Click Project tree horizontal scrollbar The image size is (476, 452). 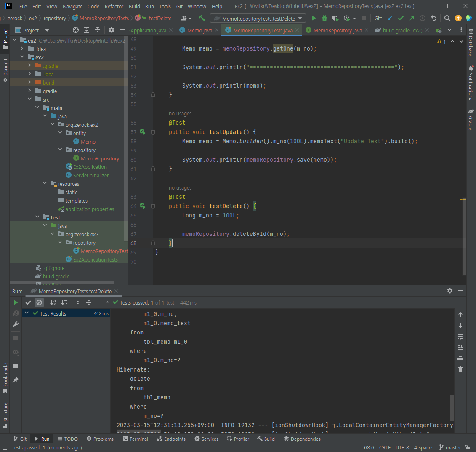point(61,283)
